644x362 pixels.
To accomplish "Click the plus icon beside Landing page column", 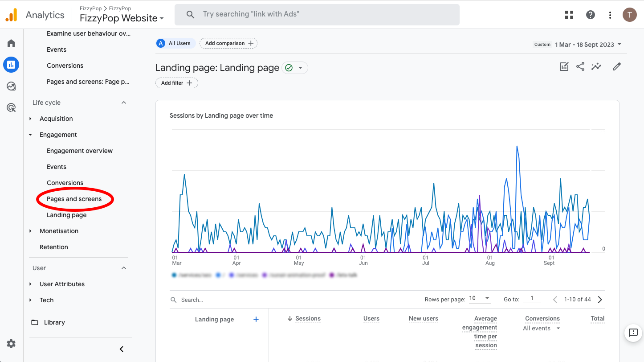I will [x=256, y=319].
